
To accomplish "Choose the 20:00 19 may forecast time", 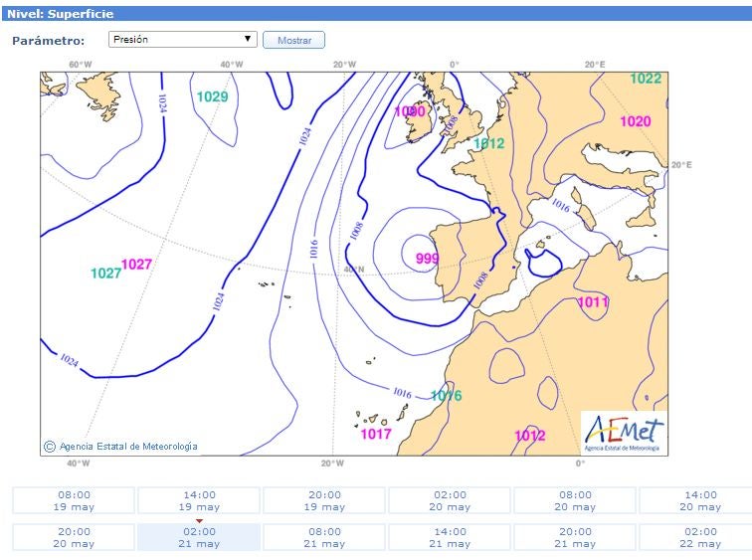I will click(324, 500).
